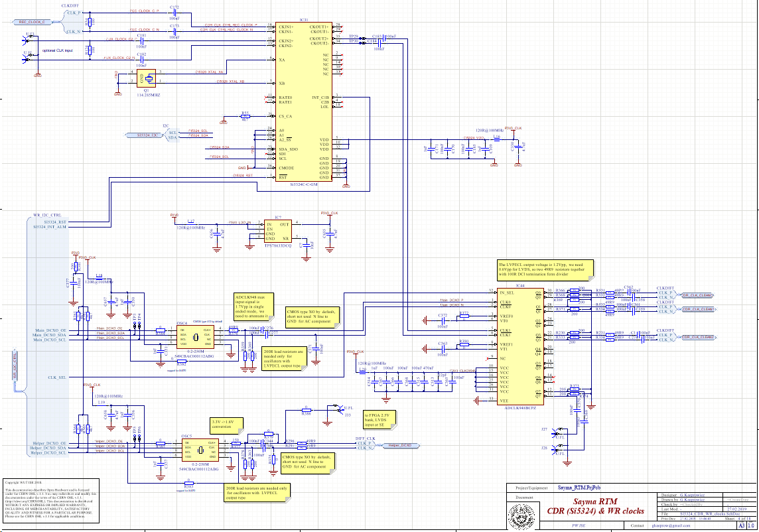This screenshot has height=532, width=759.
Task: Select the Helper_DCXO output port
Action: [401, 446]
